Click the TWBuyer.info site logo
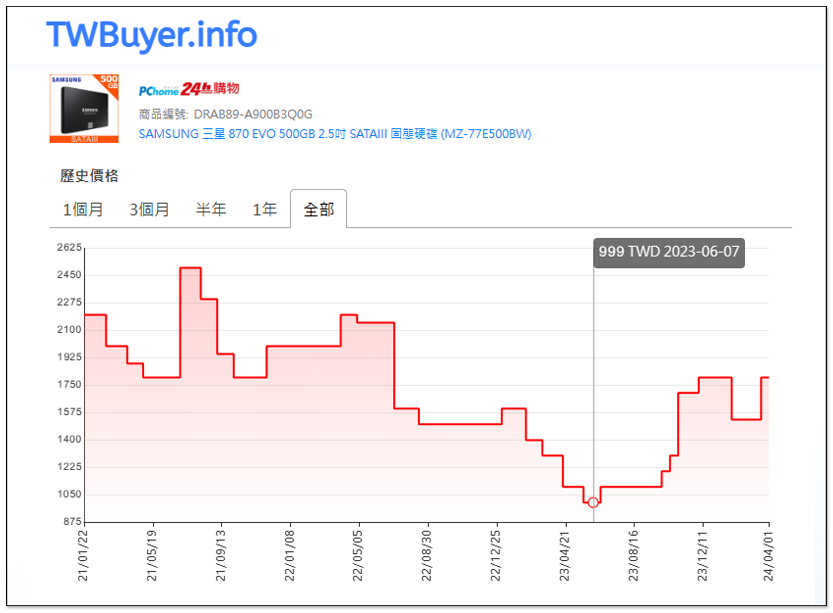Screen dimensions: 833x613 point(151,35)
